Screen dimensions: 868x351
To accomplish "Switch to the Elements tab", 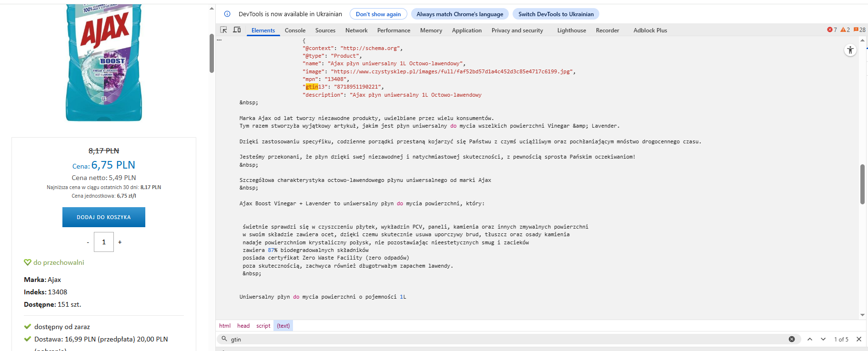I will tap(263, 30).
